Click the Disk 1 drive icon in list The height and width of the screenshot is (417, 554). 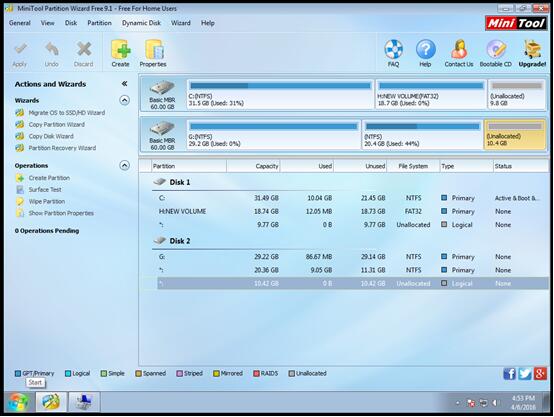tap(160, 182)
